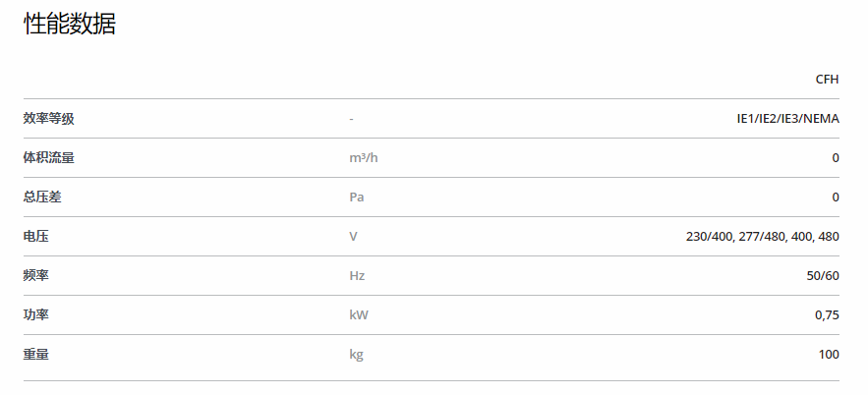Select the 100 weight value
Screen dimensions: 868x395
(829, 354)
